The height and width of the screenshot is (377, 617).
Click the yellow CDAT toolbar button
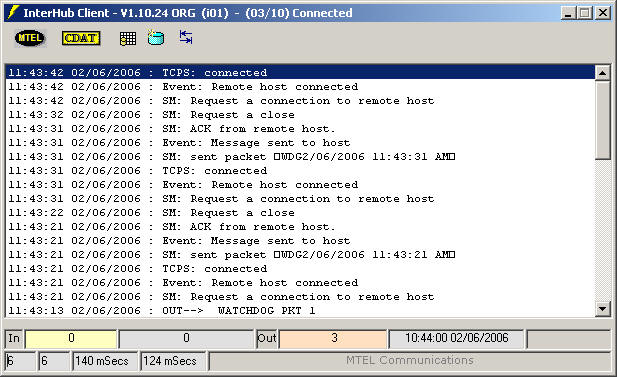click(x=81, y=38)
